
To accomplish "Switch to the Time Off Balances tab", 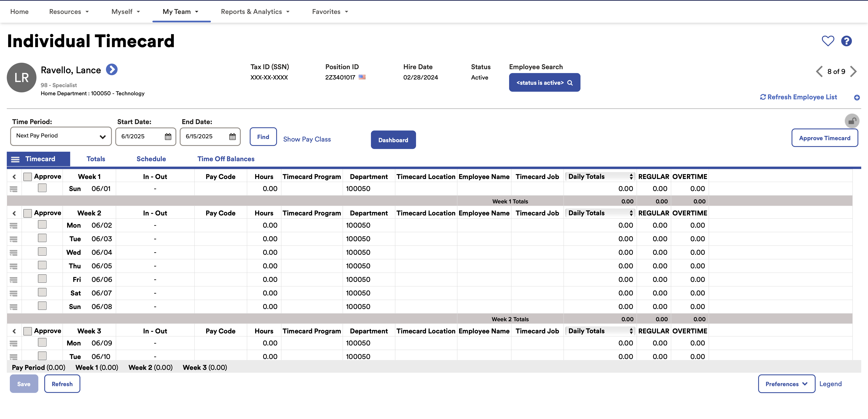I will pyautogui.click(x=226, y=159).
